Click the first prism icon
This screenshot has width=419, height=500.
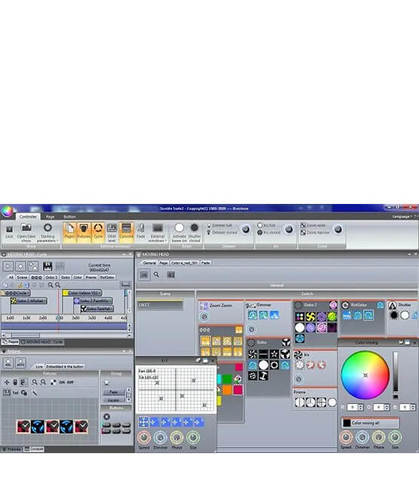[300, 402]
